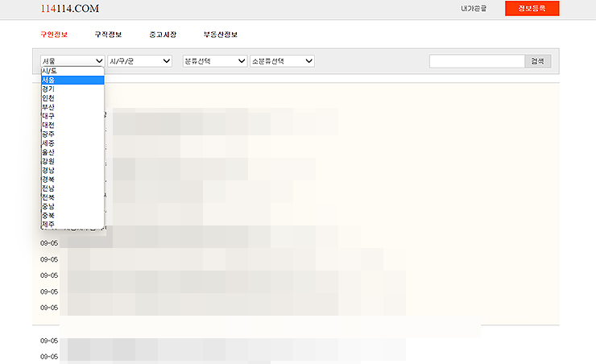Viewport: 596px width, 364px height.
Task: Focus the search text field
Action: 477,61
